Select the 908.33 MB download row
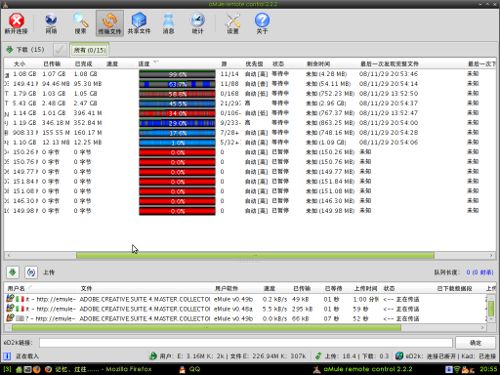Image resolution: width=500 pixels, height=375 pixels. coord(249,133)
